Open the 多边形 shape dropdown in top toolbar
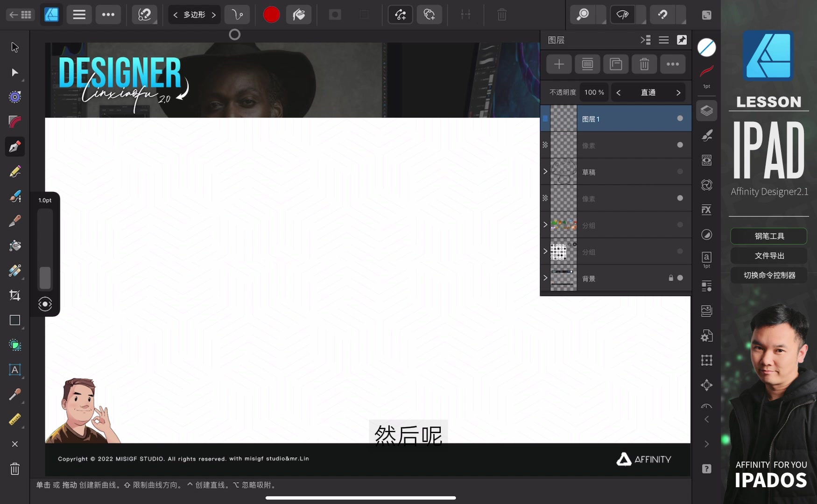This screenshot has height=504, width=817. point(194,14)
